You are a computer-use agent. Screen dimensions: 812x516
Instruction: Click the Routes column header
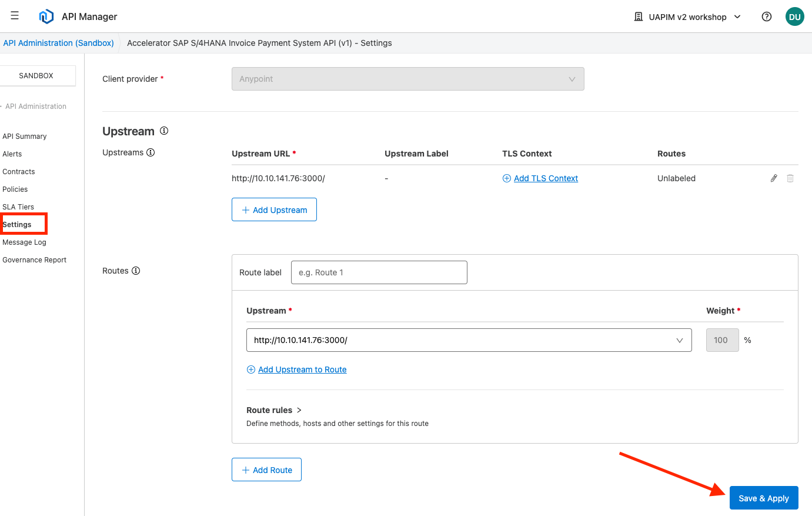pos(671,154)
